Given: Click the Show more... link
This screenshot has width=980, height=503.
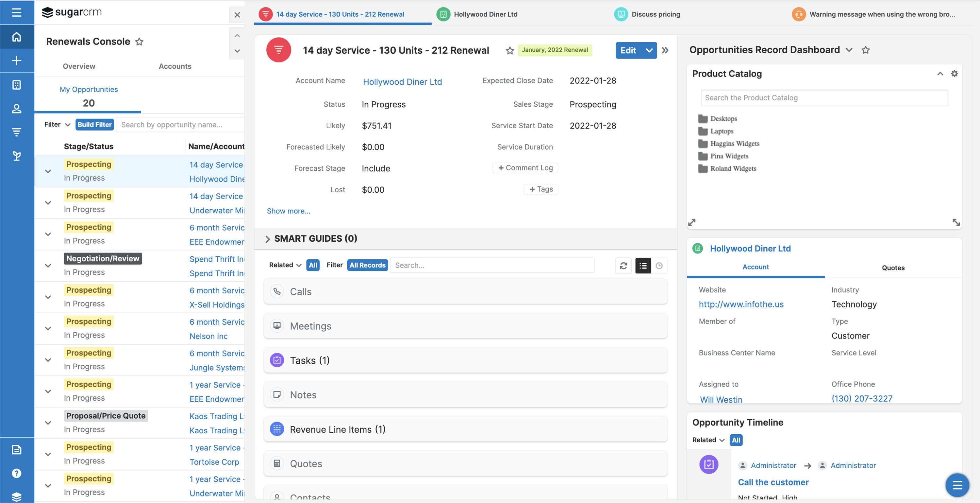Looking at the screenshot, I should (x=288, y=211).
